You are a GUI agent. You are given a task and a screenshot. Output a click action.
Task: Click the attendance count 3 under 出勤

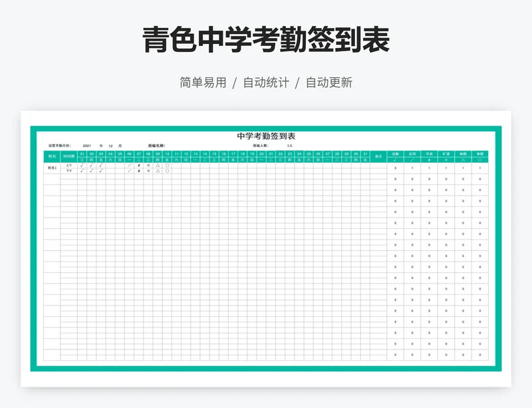tap(395, 167)
